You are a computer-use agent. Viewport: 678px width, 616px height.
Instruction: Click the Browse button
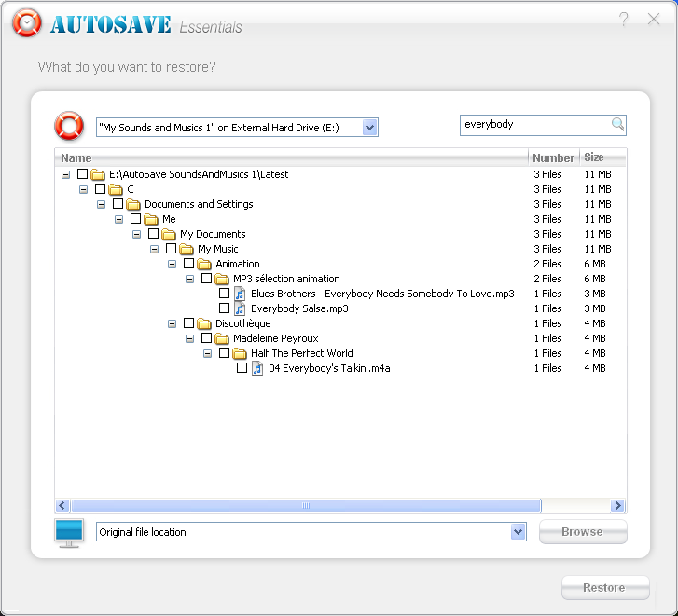click(582, 532)
